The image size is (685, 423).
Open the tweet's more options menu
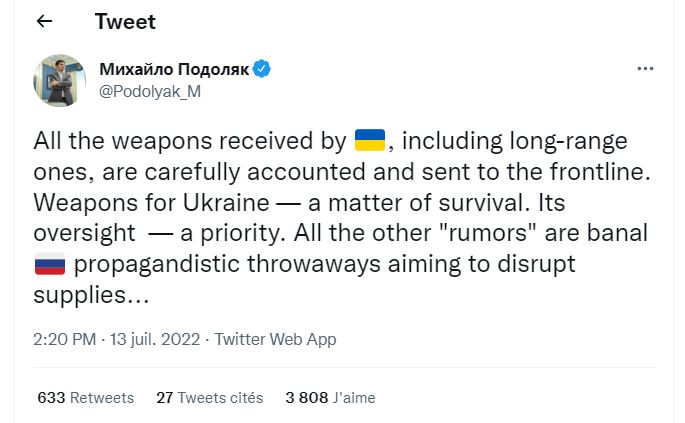coord(647,70)
